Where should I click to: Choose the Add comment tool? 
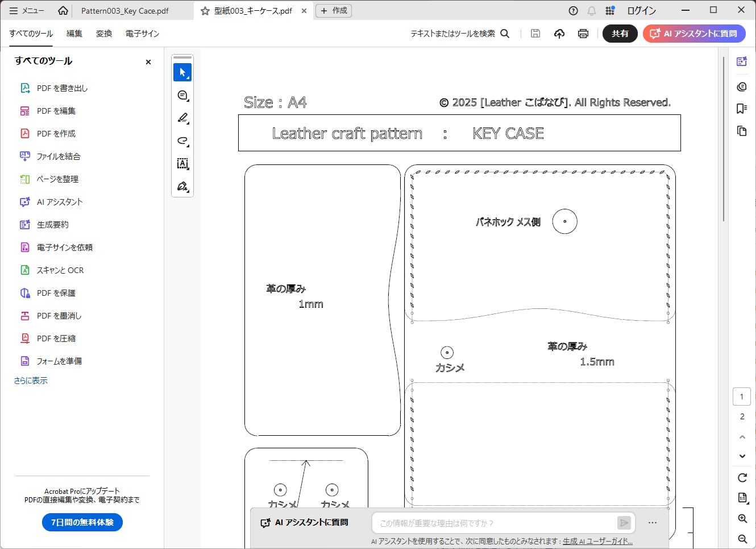(182, 96)
